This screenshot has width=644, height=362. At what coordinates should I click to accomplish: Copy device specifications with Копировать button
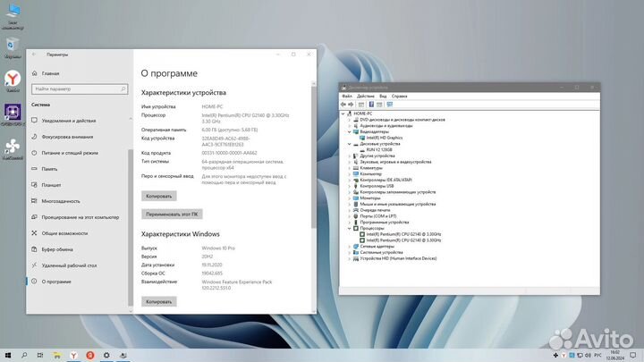click(159, 196)
